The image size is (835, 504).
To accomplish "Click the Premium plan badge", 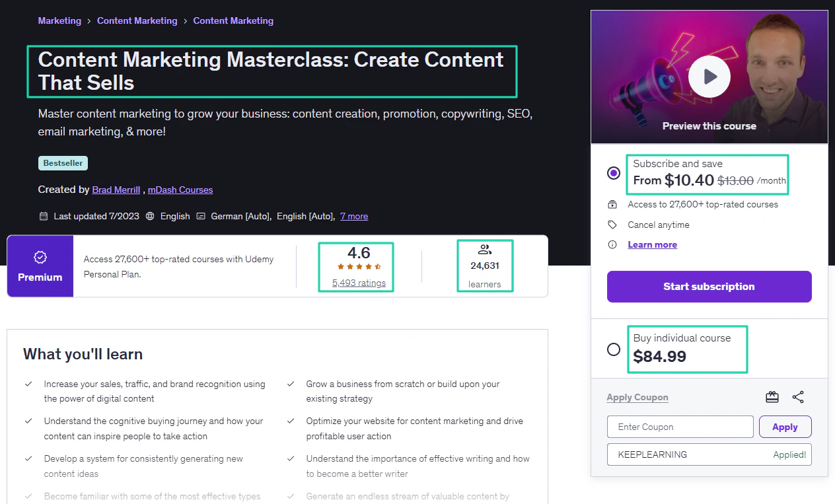I will click(x=40, y=266).
